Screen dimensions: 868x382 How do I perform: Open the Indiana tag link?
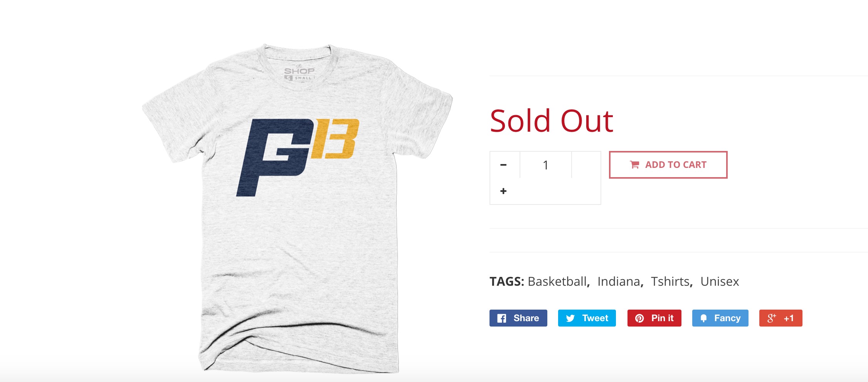click(x=619, y=281)
